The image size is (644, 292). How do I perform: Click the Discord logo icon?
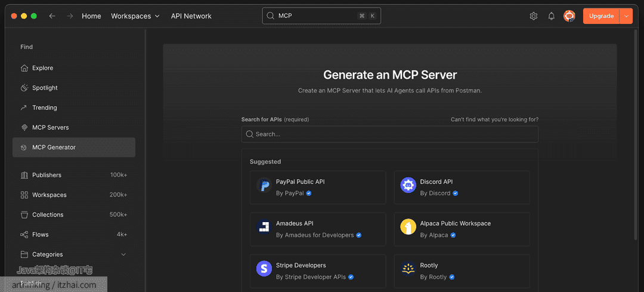[408, 185]
